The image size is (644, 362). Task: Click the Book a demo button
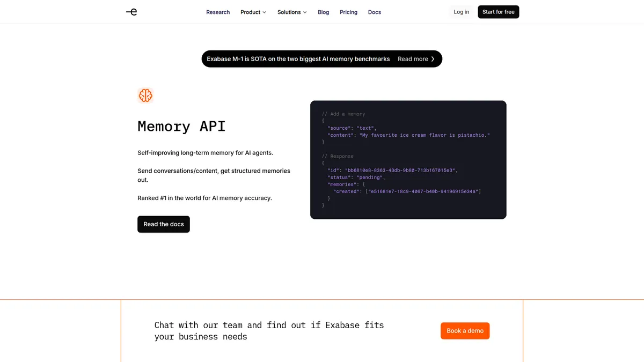pos(465,331)
